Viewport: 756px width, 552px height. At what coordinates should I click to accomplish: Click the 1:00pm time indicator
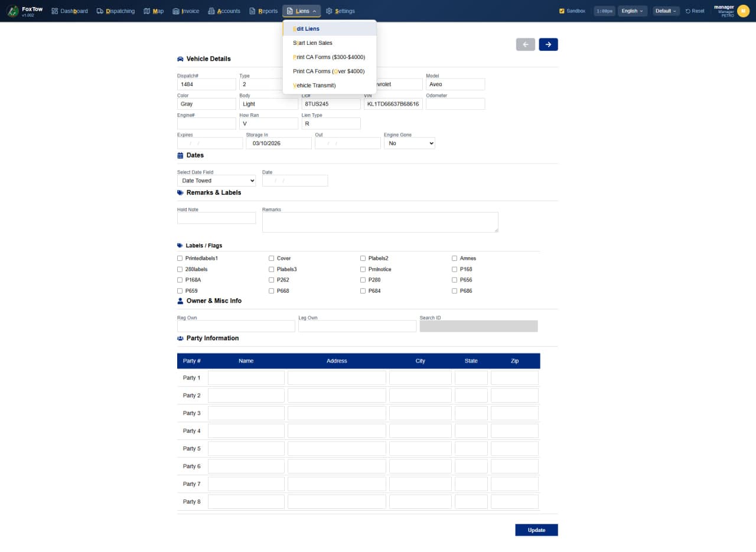(604, 11)
